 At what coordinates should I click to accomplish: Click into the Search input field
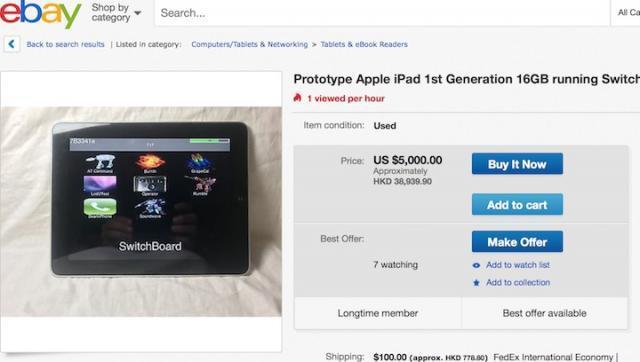click(x=382, y=13)
